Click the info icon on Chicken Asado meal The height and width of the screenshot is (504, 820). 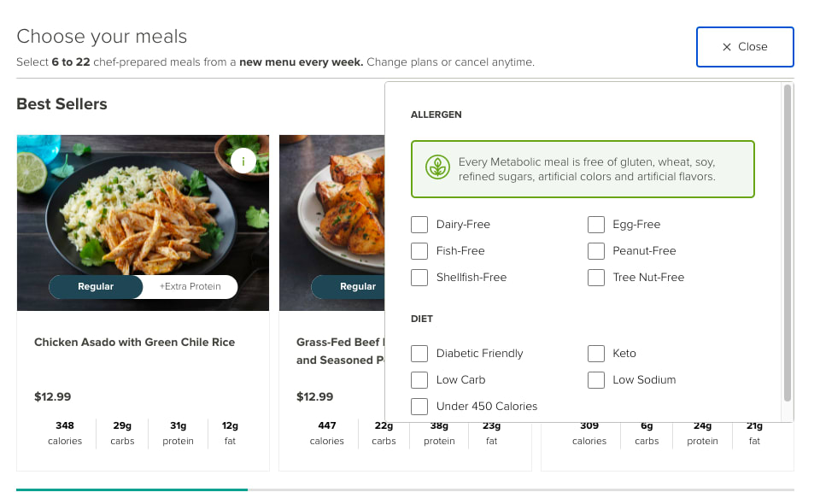243,159
